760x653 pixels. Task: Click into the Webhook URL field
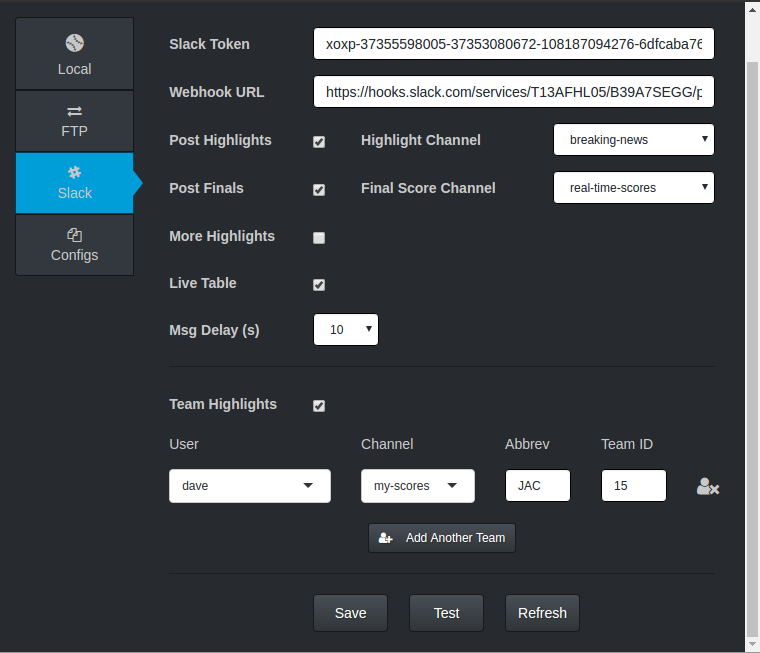tap(514, 92)
